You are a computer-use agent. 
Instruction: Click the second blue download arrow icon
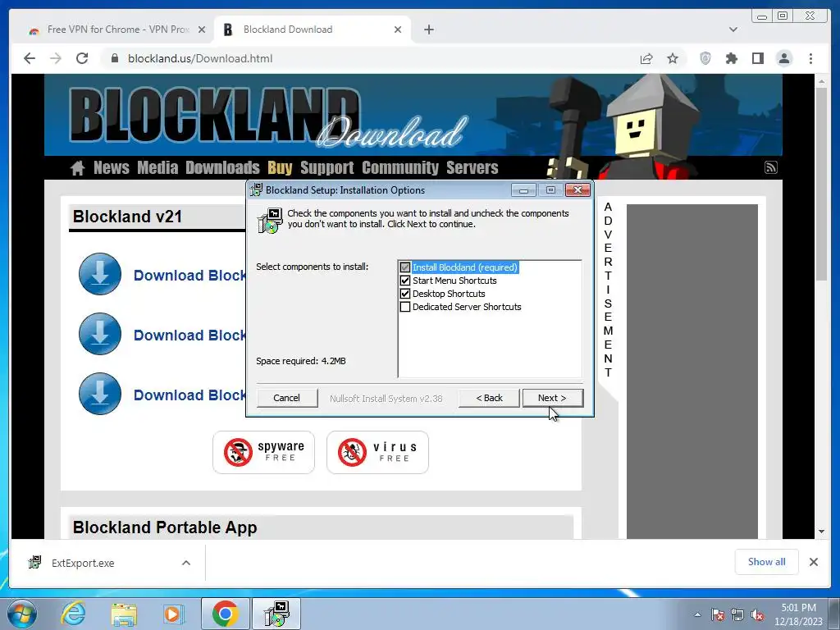(x=100, y=335)
